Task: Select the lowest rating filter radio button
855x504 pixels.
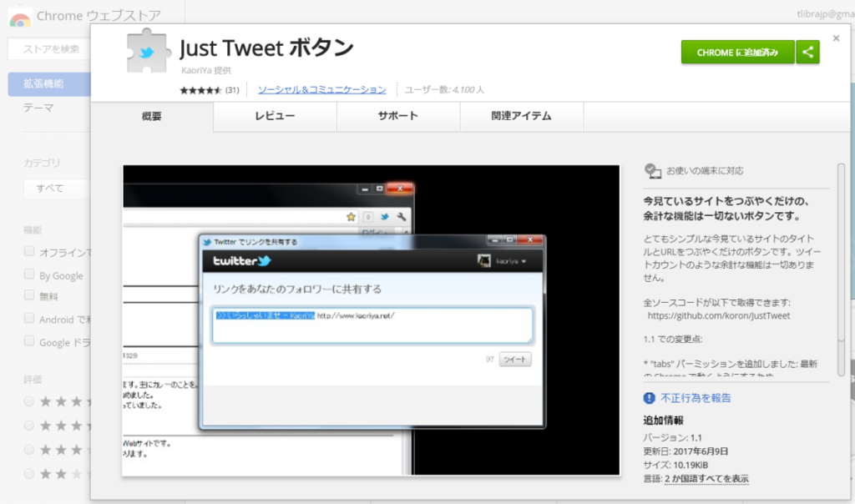Action: [29, 474]
